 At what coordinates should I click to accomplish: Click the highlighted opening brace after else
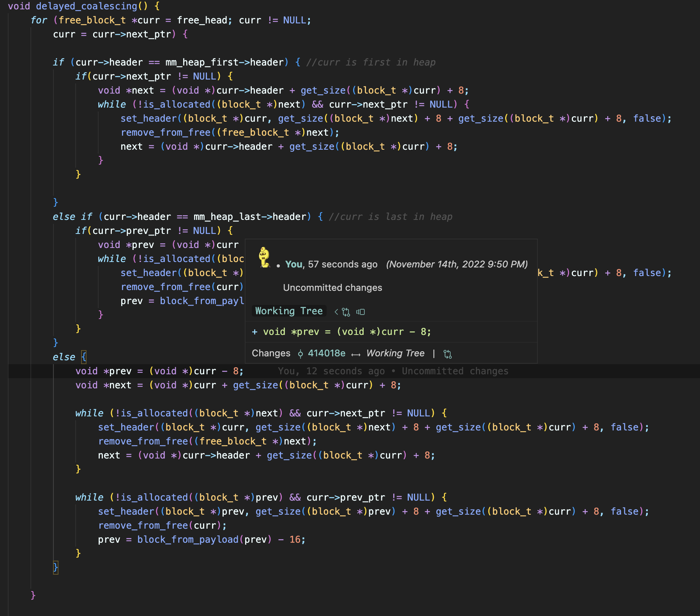tap(84, 357)
